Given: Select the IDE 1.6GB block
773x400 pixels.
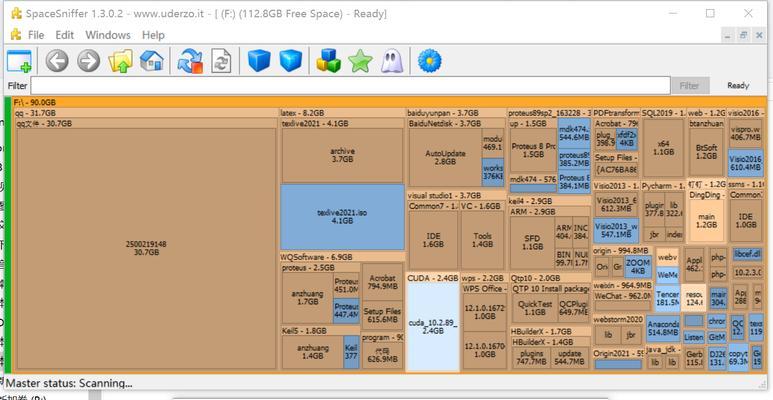Looking at the screenshot, I should (433, 240).
